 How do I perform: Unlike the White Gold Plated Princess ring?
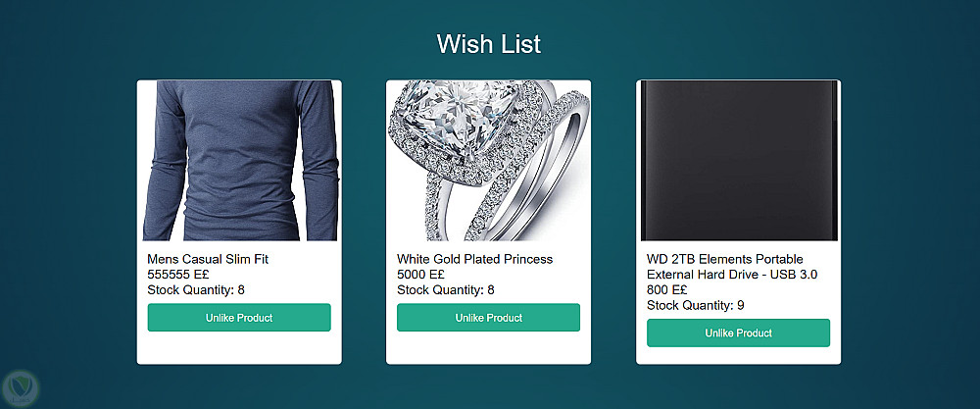488,317
